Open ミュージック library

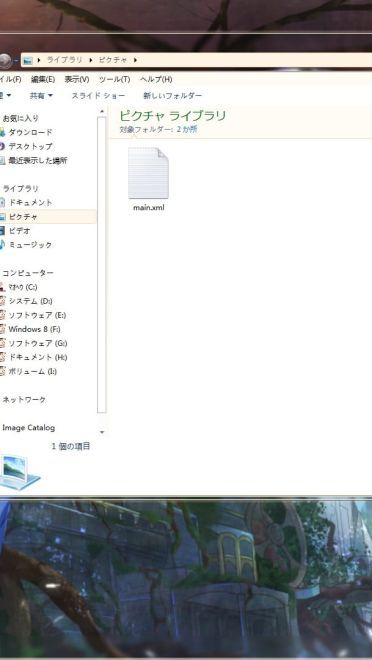click(x=30, y=245)
